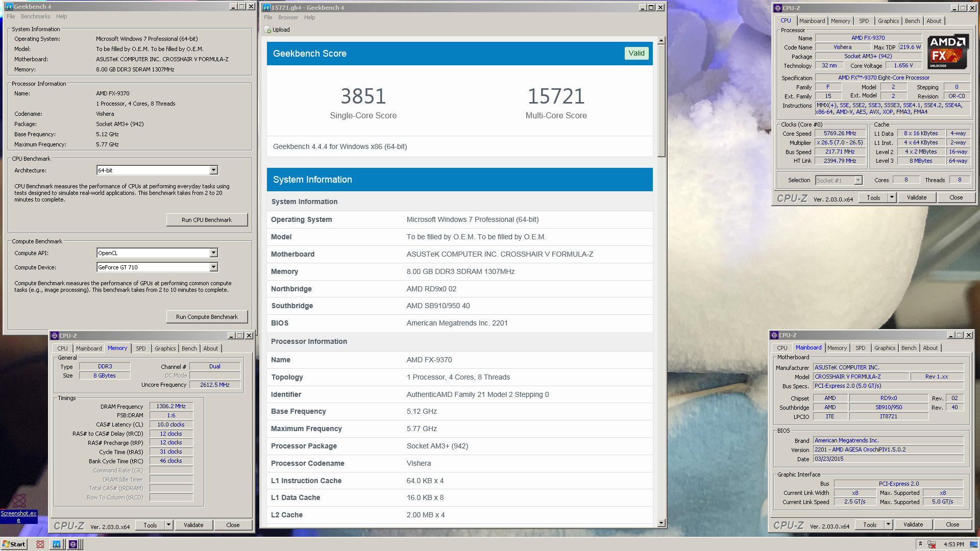Screen dimensions: 980x551
Task: Click the disconnected network tray icon
Action: (932, 544)
